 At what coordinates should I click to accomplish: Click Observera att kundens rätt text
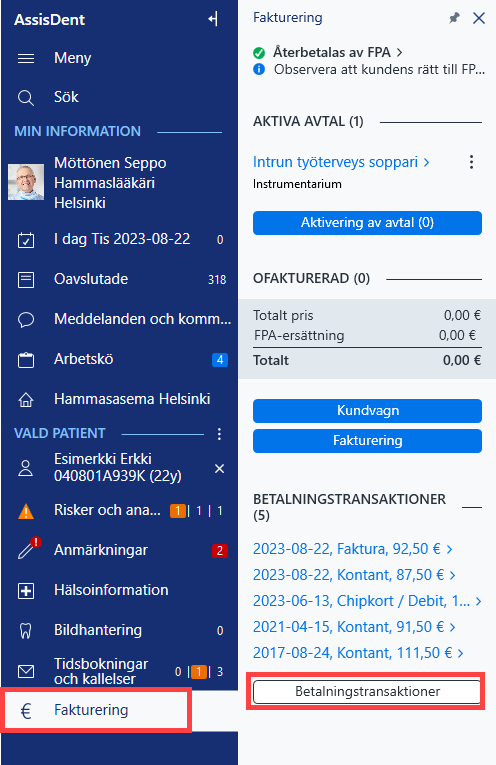tap(379, 69)
